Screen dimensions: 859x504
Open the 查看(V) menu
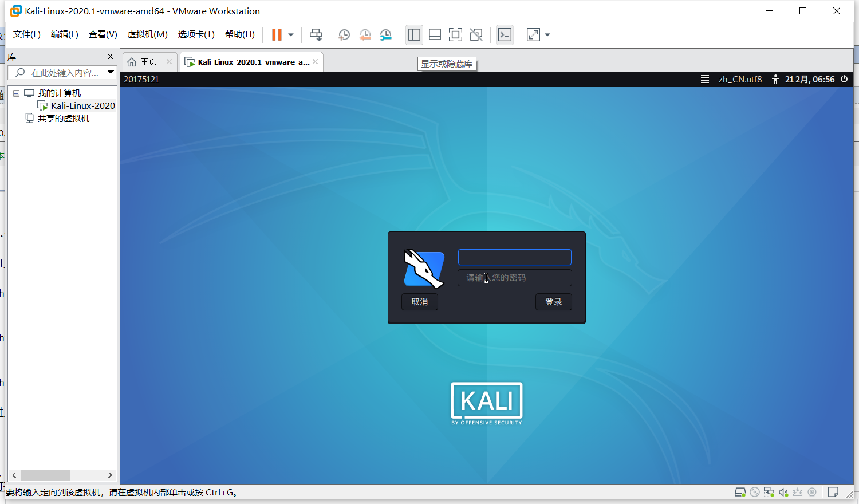pyautogui.click(x=103, y=34)
